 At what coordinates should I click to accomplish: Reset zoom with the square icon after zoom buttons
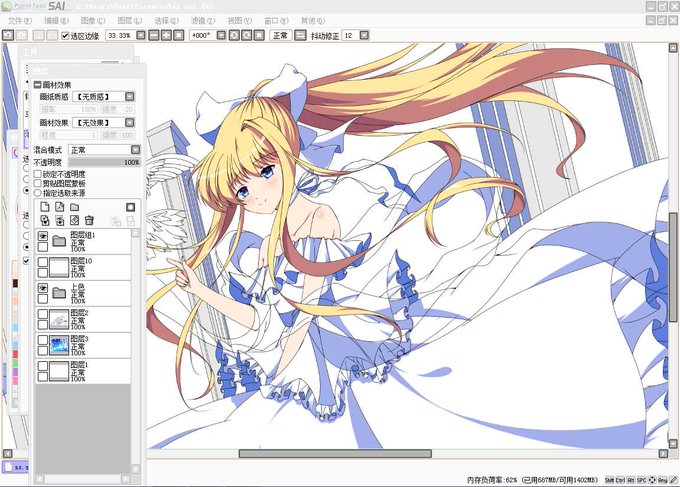[178, 35]
